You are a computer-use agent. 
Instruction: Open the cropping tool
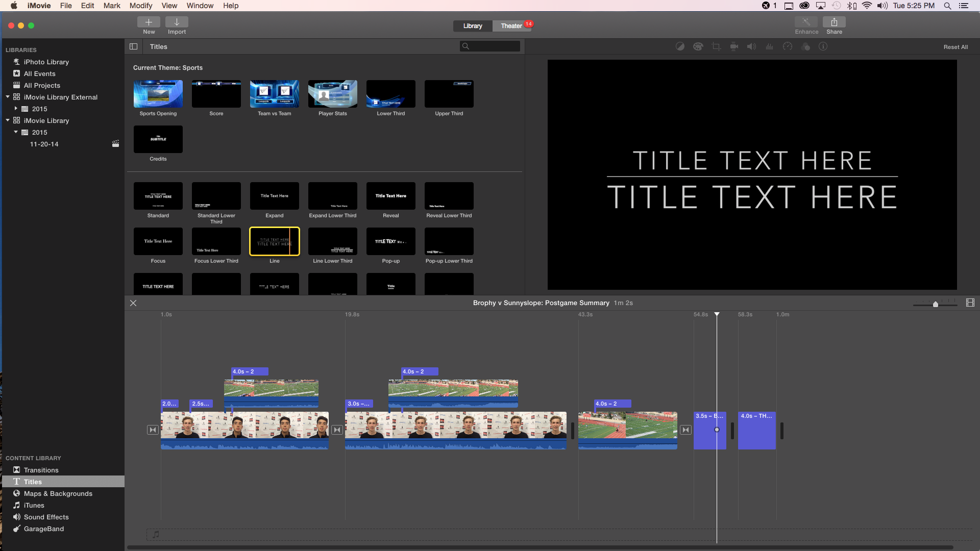[x=716, y=46]
